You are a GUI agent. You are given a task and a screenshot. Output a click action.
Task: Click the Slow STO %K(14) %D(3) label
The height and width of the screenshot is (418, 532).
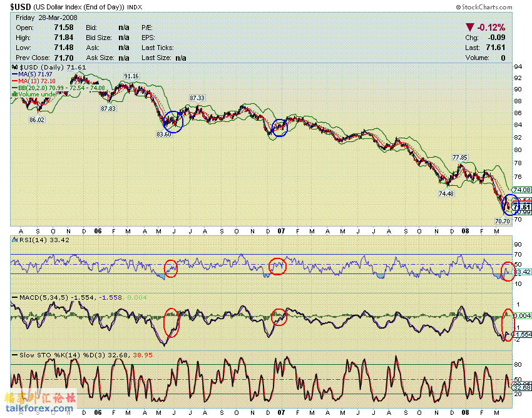pyautogui.click(x=63, y=355)
